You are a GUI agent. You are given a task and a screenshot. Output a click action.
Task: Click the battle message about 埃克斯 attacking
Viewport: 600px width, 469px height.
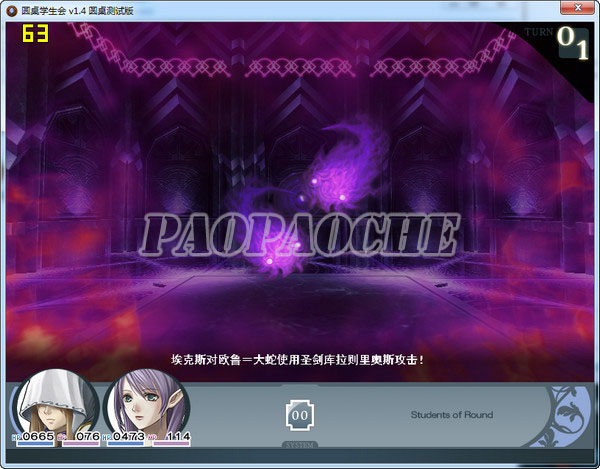pos(298,360)
